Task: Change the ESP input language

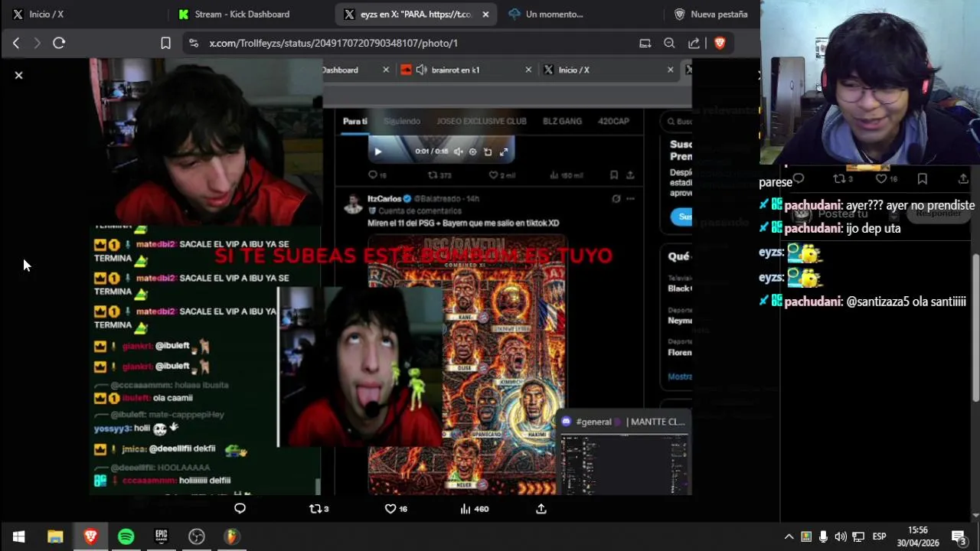Action: pos(880,536)
